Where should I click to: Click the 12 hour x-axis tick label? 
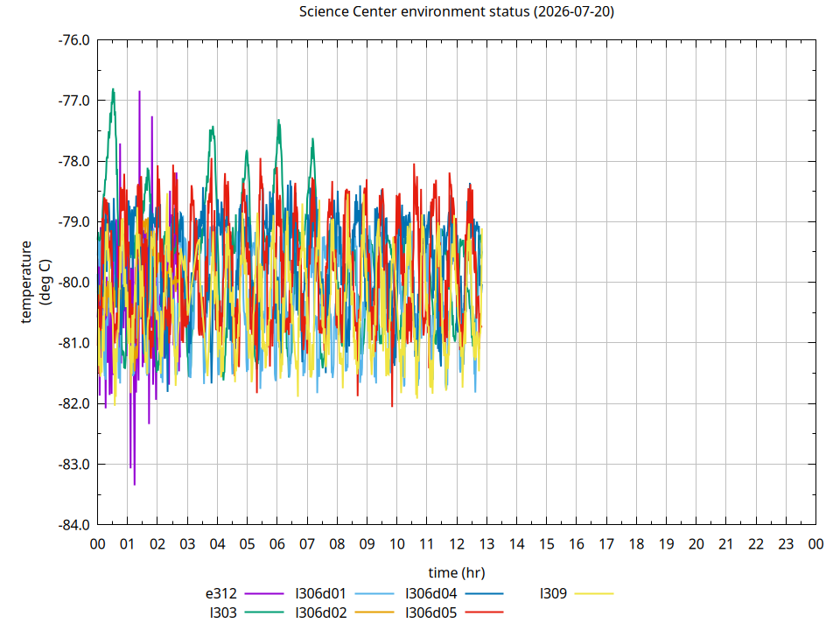457,544
